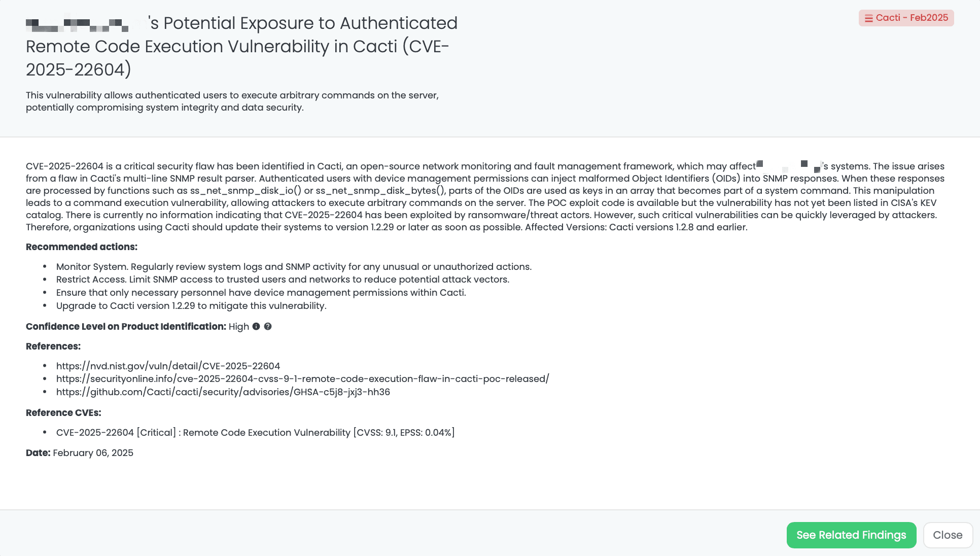Click the question mark help icon
The image size is (980, 556).
[268, 327]
